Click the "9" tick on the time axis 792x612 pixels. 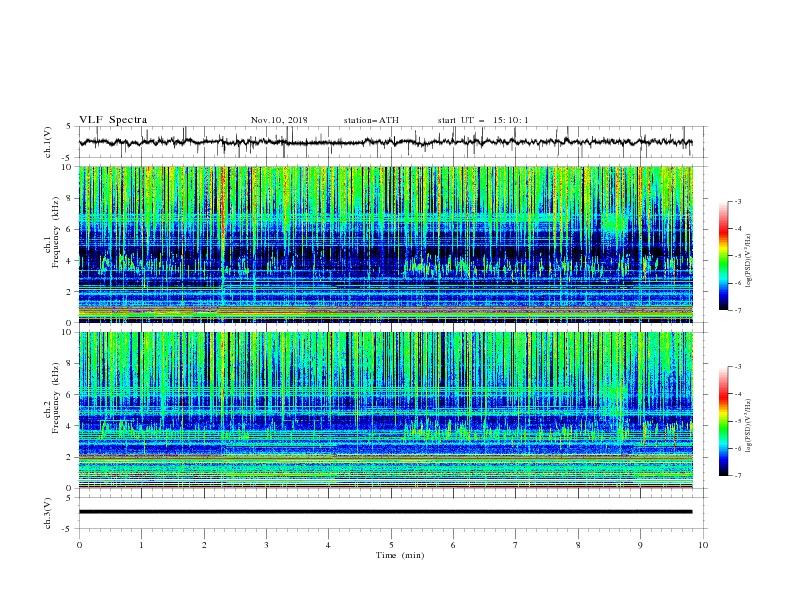(640, 545)
